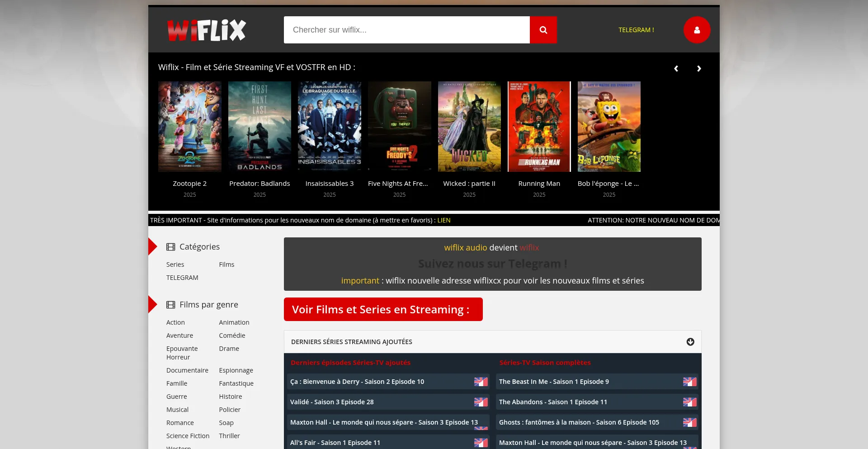Screen dimensions: 868x449
Task: Select the Thriller genre
Action: pos(230,436)
